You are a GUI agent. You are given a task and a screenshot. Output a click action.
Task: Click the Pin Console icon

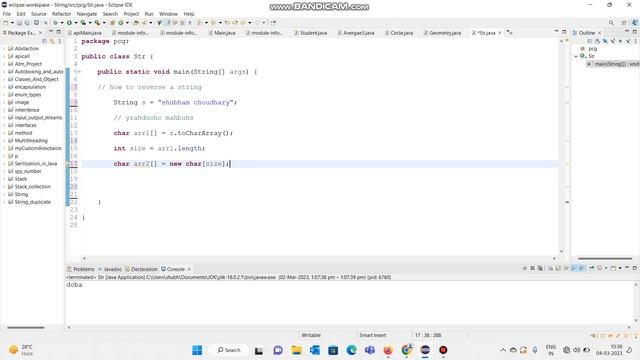(x=592, y=268)
